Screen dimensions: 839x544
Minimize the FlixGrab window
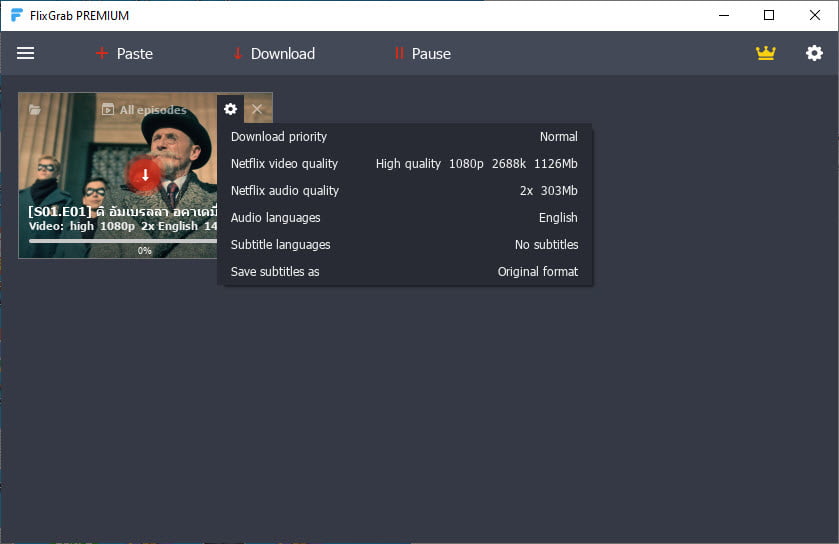click(723, 16)
